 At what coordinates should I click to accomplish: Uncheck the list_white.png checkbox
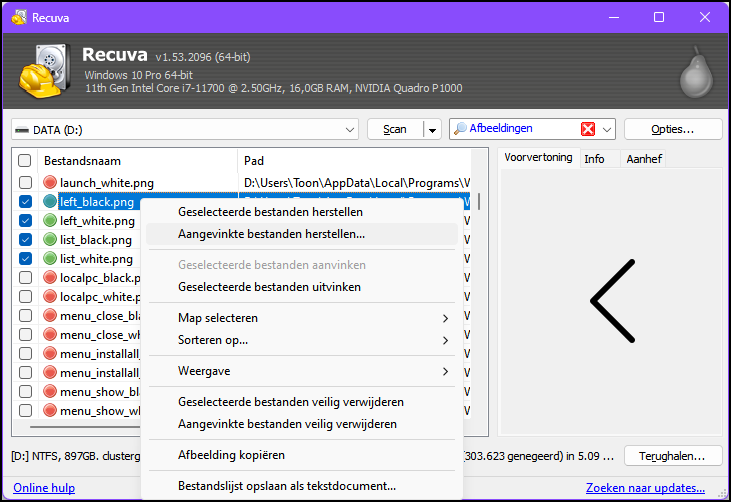(x=26, y=259)
